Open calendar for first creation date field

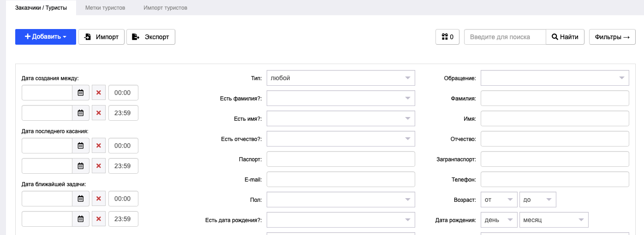coord(80,93)
